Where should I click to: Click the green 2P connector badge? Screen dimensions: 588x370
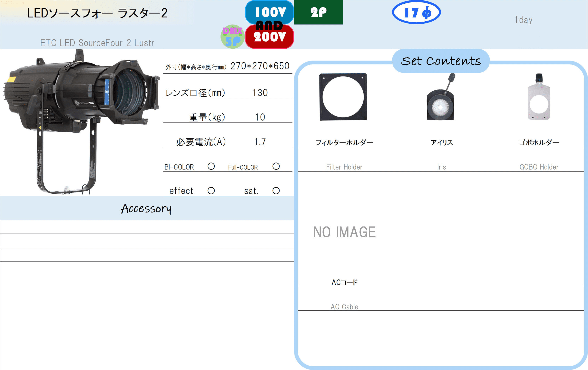coord(318,12)
